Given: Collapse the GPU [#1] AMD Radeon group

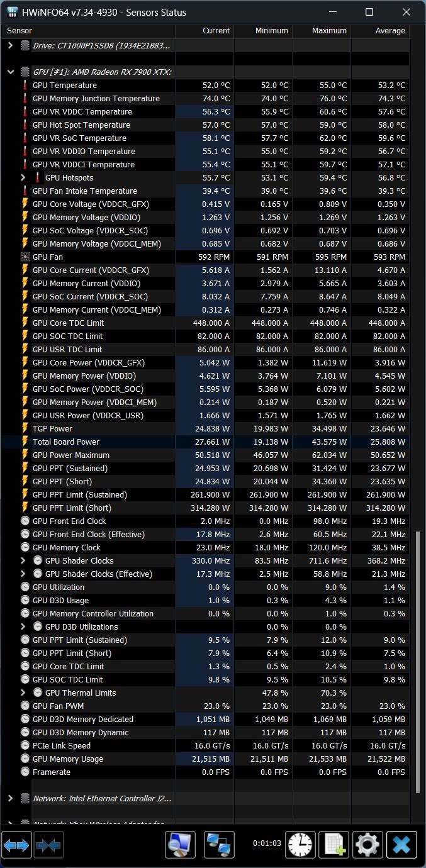Looking at the screenshot, I should coord(10,72).
